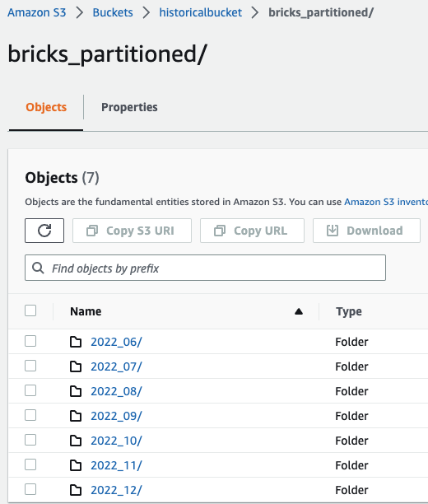Screen dimensions: 428x504
Task: Click the folder icon beside 2022_07/
Action: [76, 366]
